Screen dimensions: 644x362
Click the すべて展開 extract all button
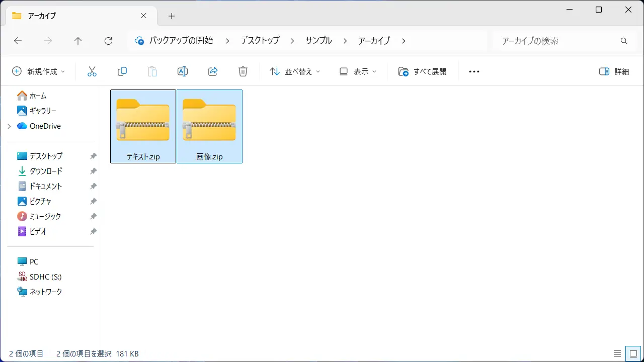click(423, 71)
